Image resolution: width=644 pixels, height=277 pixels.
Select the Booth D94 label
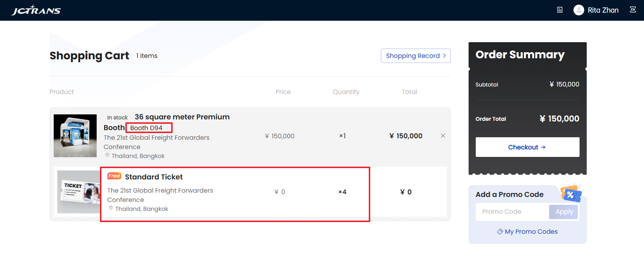[x=146, y=128]
